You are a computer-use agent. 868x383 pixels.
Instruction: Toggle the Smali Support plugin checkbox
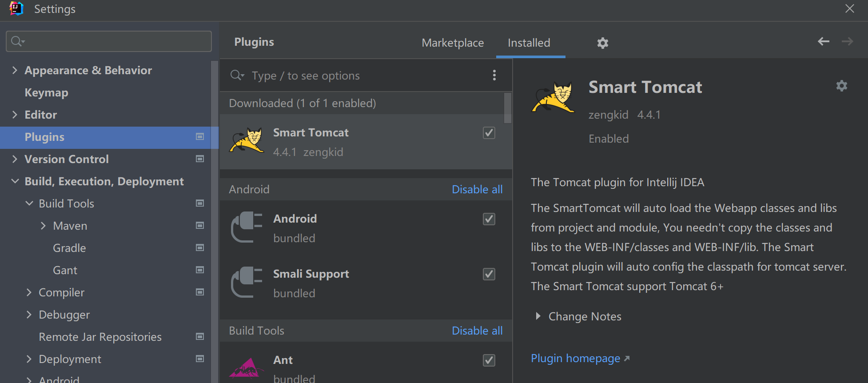[489, 274]
